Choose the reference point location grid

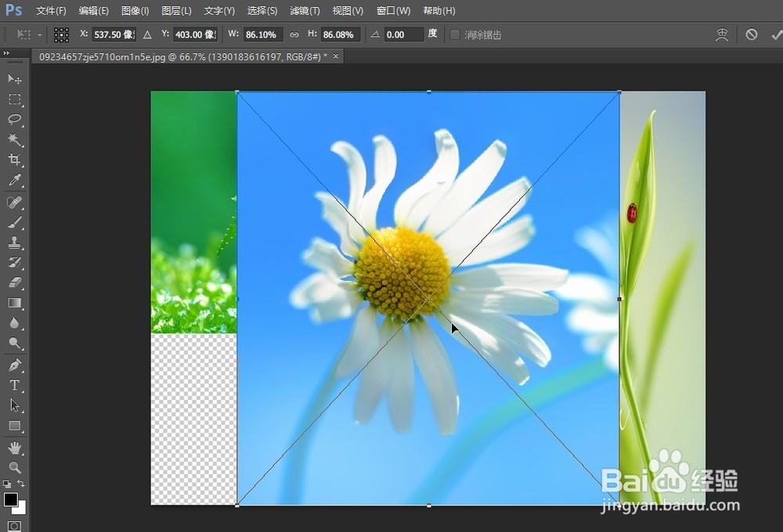(61, 34)
